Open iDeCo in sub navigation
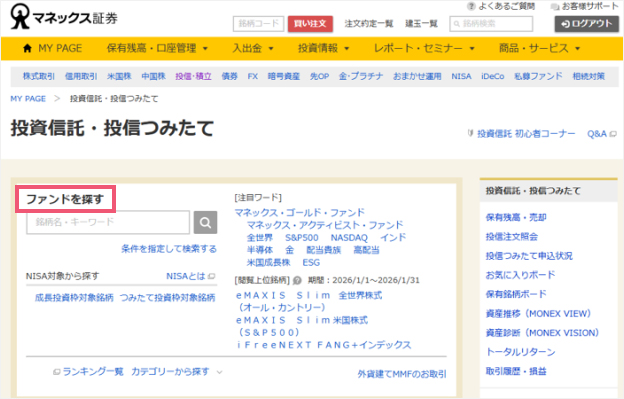Image resolution: width=624 pixels, height=399 pixels. click(493, 76)
